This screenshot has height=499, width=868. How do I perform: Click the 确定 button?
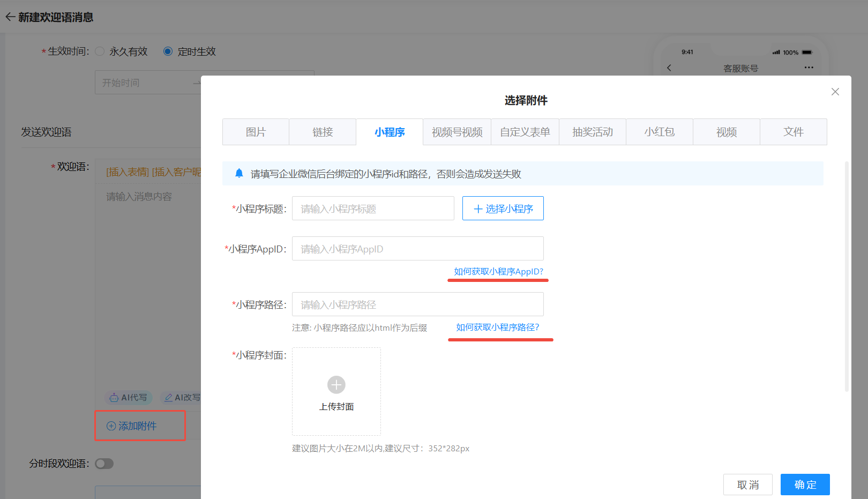coord(805,485)
